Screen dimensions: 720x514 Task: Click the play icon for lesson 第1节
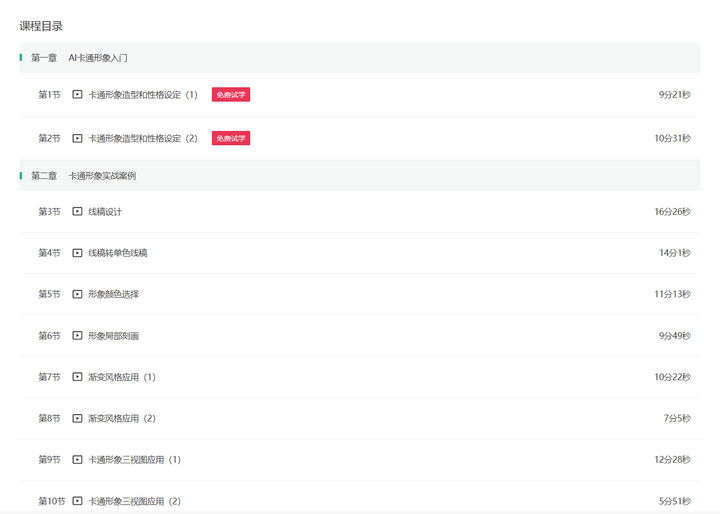point(77,94)
